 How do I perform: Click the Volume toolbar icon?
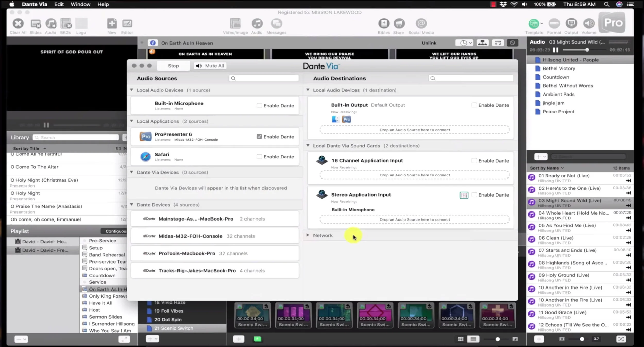coord(589,24)
